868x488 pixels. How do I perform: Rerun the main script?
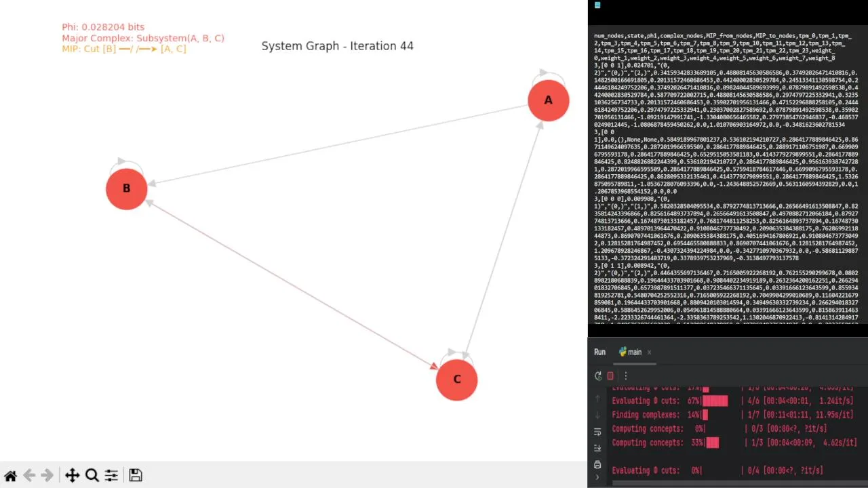pyautogui.click(x=598, y=376)
